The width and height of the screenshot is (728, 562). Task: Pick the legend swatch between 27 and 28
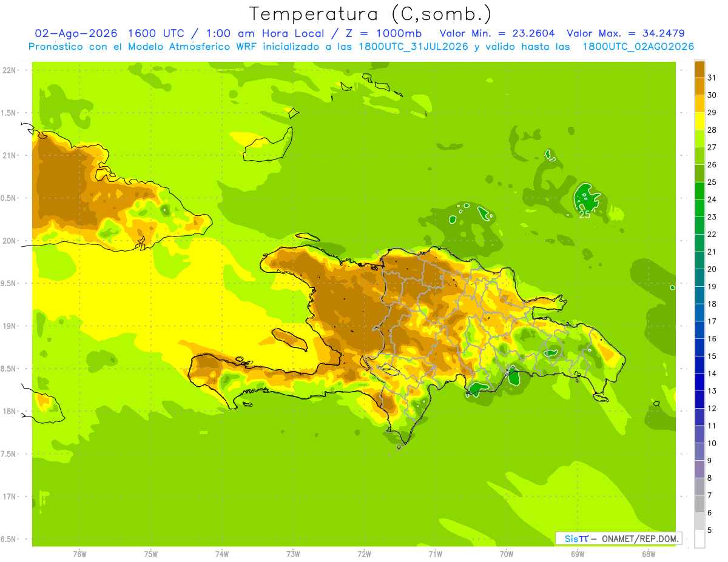699,138
